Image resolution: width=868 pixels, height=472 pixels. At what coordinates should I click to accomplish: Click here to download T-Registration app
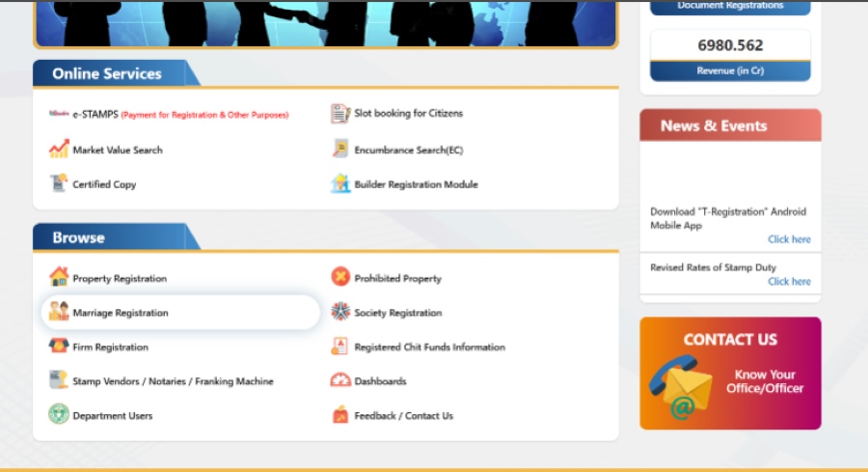point(789,239)
